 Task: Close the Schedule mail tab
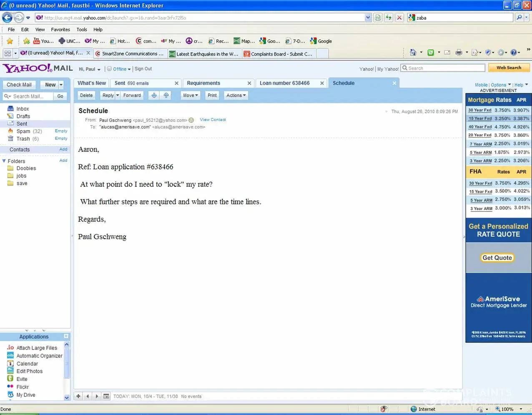coord(394,83)
